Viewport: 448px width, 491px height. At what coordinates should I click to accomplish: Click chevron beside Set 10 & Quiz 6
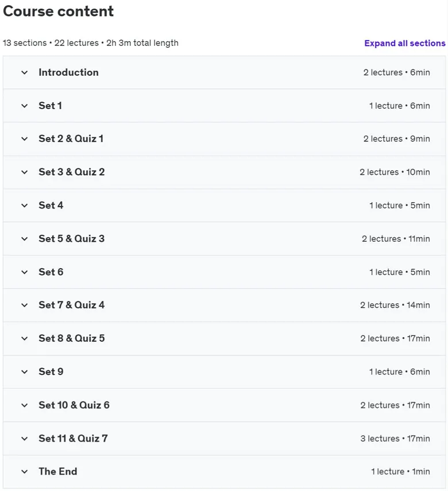coord(25,405)
